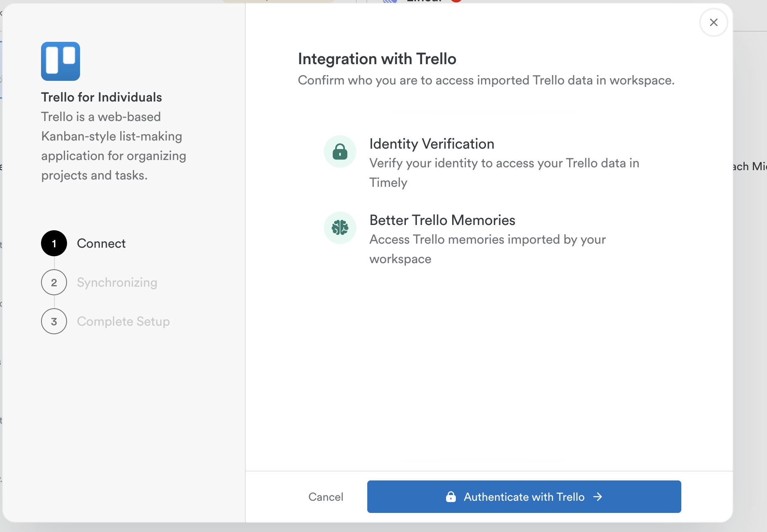Select step 3 Complete Setup indicator
Image resolution: width=767 pixels, height=532 pixels.
(54, 321)
